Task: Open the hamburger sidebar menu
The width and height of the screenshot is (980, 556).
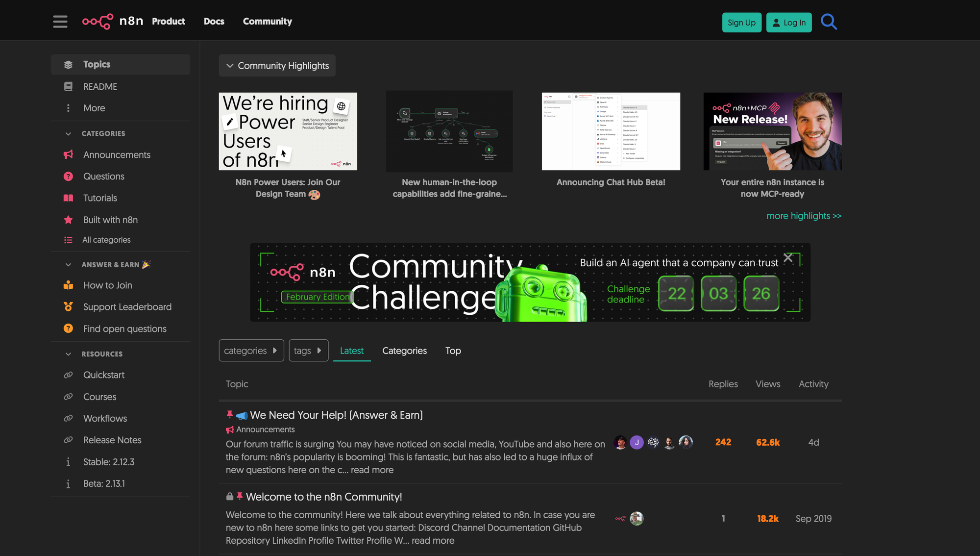Action: [60, 22]
